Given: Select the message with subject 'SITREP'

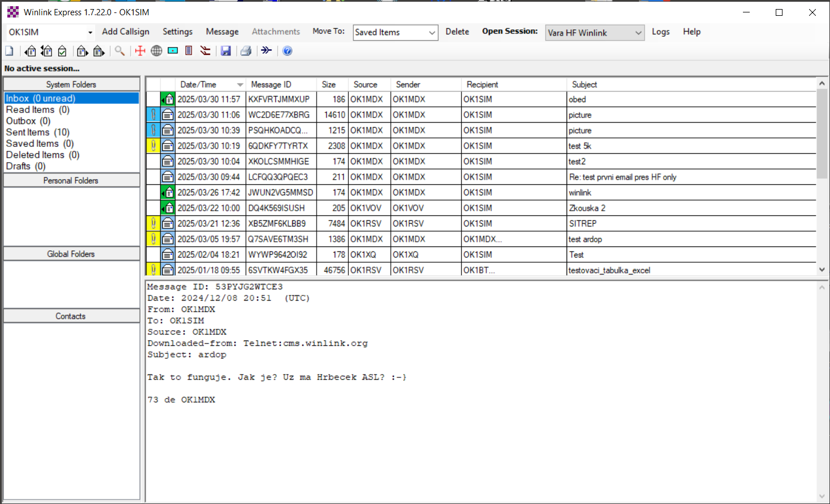Looking at the screenshot, I should click(x=481, y=224).
